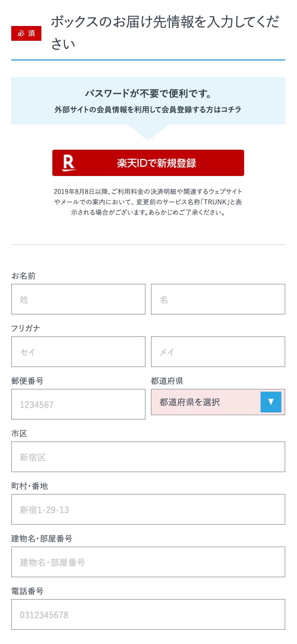
Task: Click the 郵便番号 field showing 1234567
Action: click(78, 404)
